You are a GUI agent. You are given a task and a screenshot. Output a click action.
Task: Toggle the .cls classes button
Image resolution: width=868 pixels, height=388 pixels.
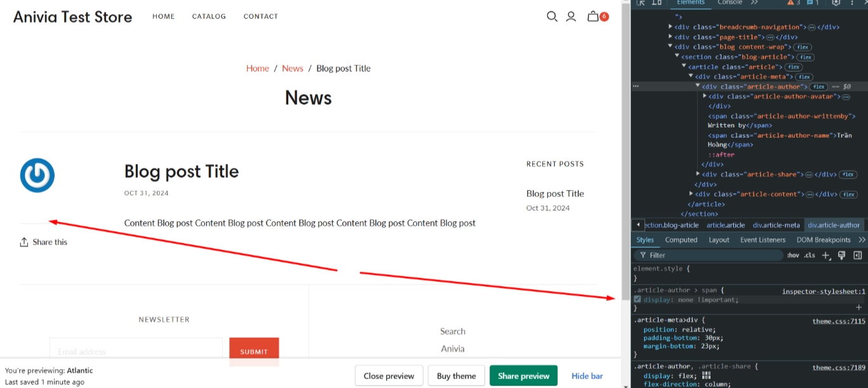(x=810, y=255)
